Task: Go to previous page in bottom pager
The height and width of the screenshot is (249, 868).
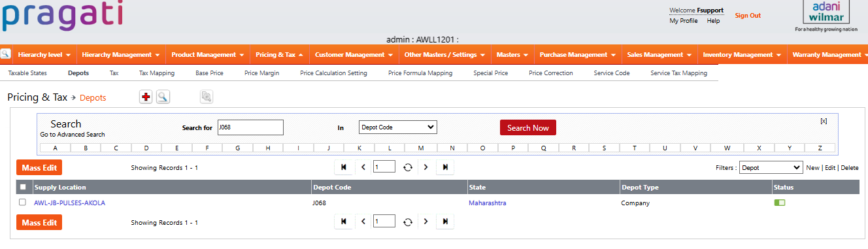Action: (364, 222)
